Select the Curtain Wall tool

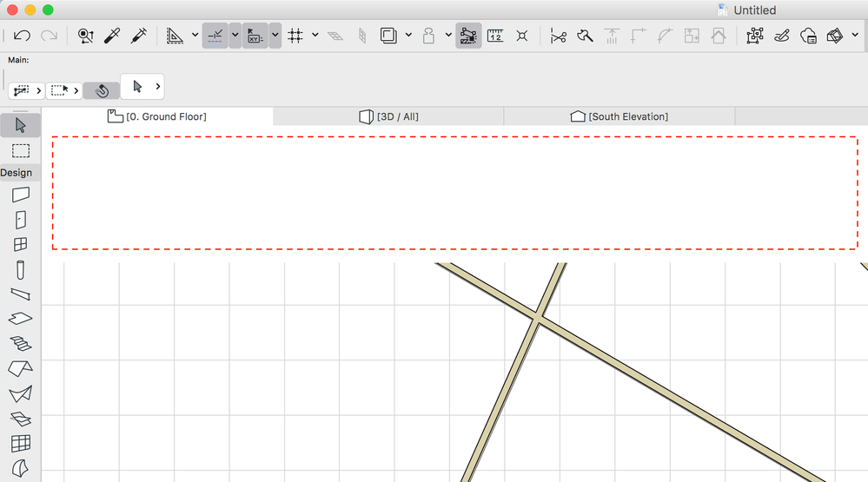pos(21,443)
